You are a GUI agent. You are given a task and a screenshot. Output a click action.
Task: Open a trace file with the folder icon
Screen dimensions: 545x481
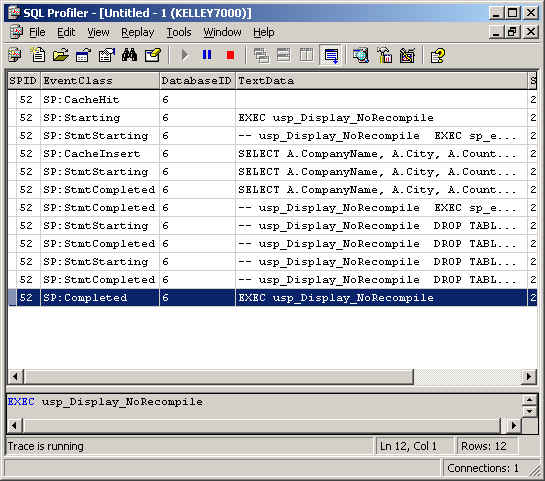(x=61, y=55)
